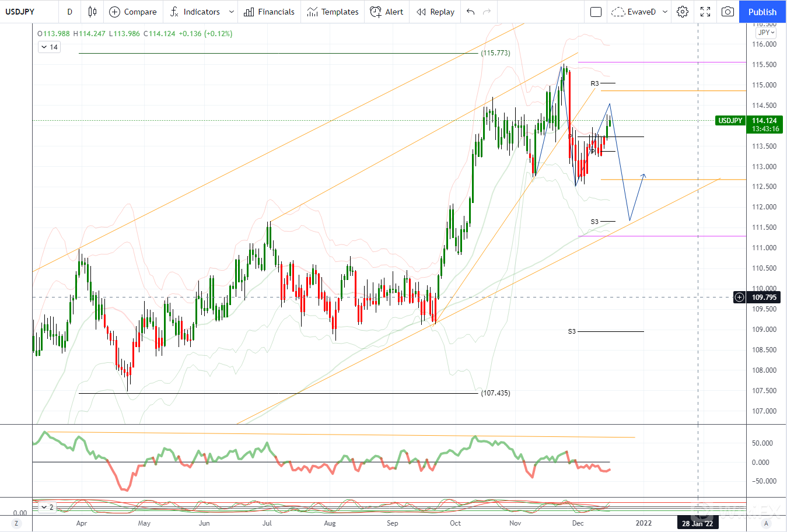
Task: Click plus icon at 109.795 price
Action: (x=739, y=297)
